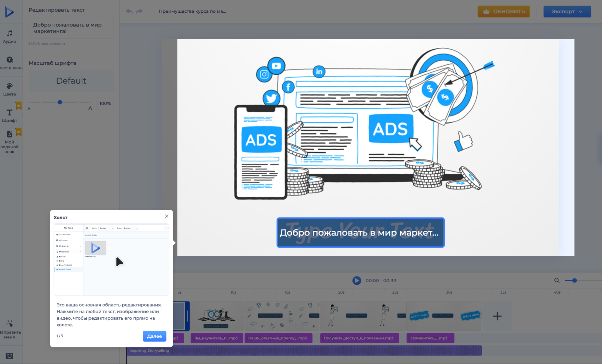Image resolution: width=602 pixels, height=364 pixels.
Task: Open the Экспорт dropdown
Action: click(567, 11)
